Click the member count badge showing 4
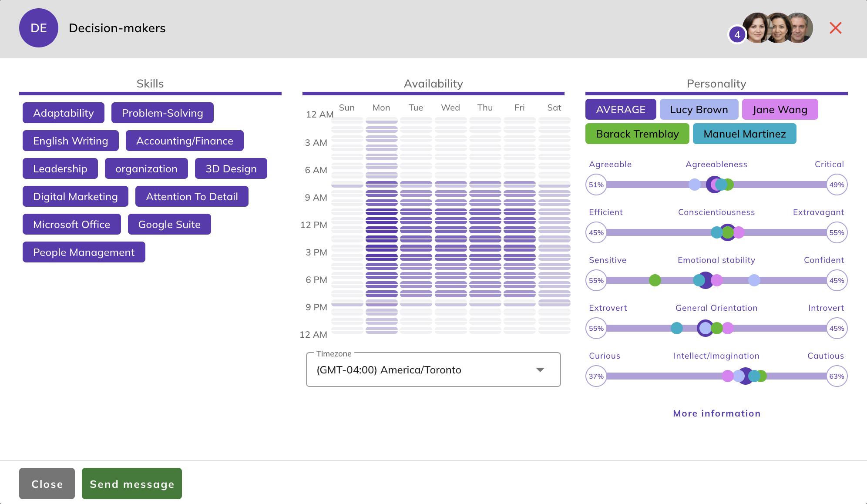Image resolution: width=867 pixels, height=504 pixels. [x=737, y=35]
